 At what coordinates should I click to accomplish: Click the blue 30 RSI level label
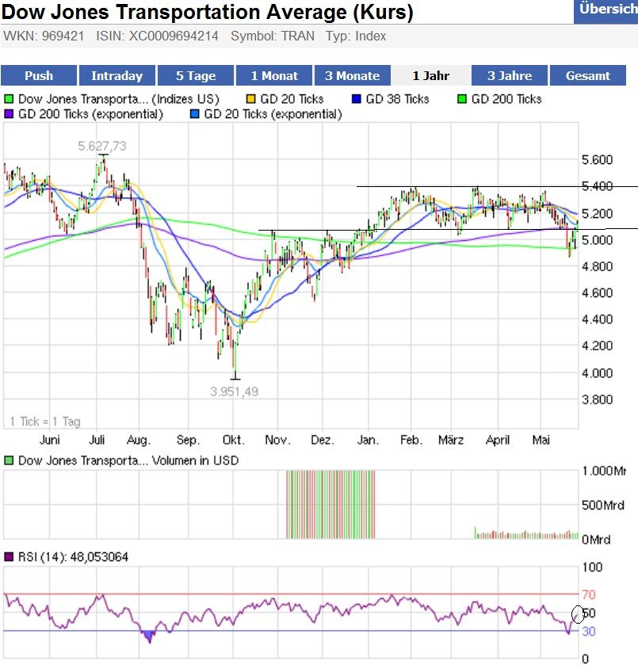click(x=589, y=632)
